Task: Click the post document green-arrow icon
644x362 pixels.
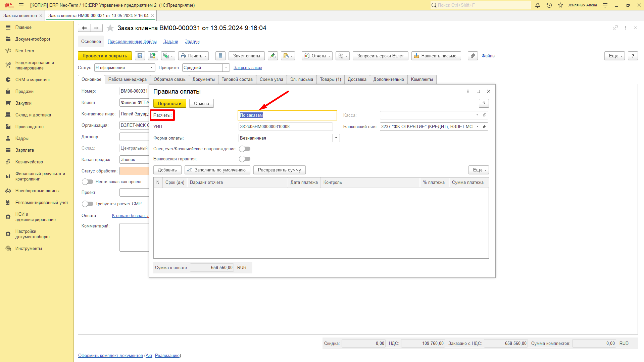Action: point(153,56)
